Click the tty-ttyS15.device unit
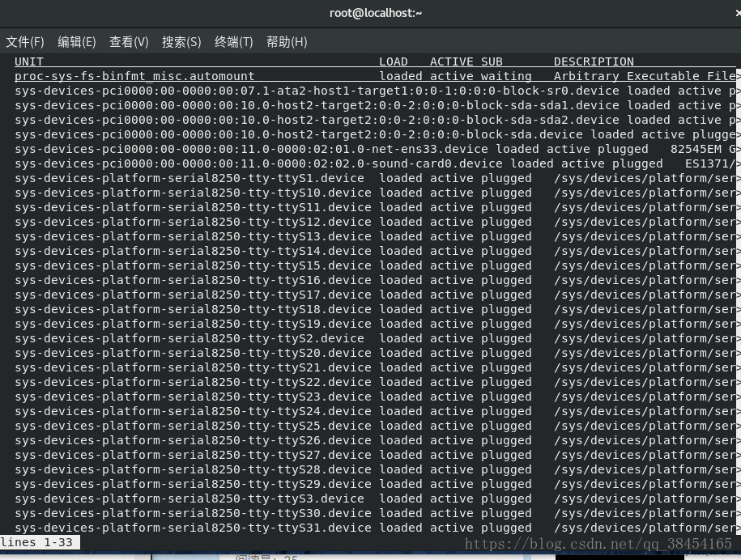741x560 pixels. (193, 265)
